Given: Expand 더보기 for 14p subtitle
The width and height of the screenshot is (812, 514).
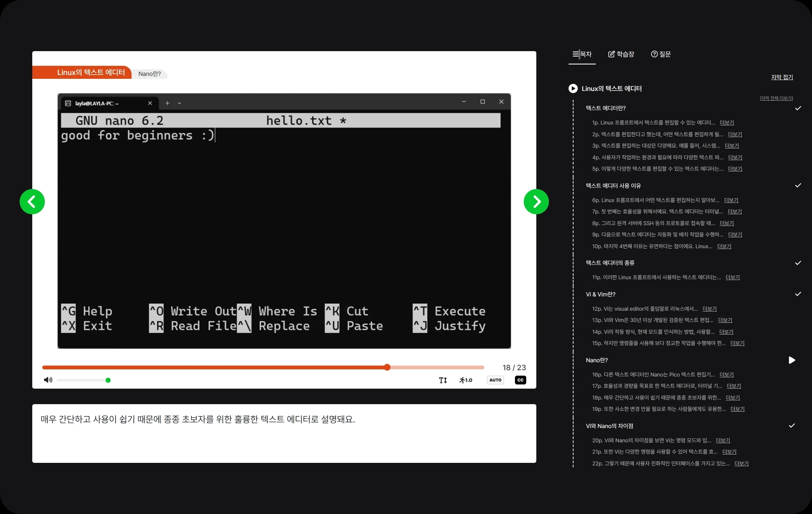Looking at the screenshot, I should [726, 332].
